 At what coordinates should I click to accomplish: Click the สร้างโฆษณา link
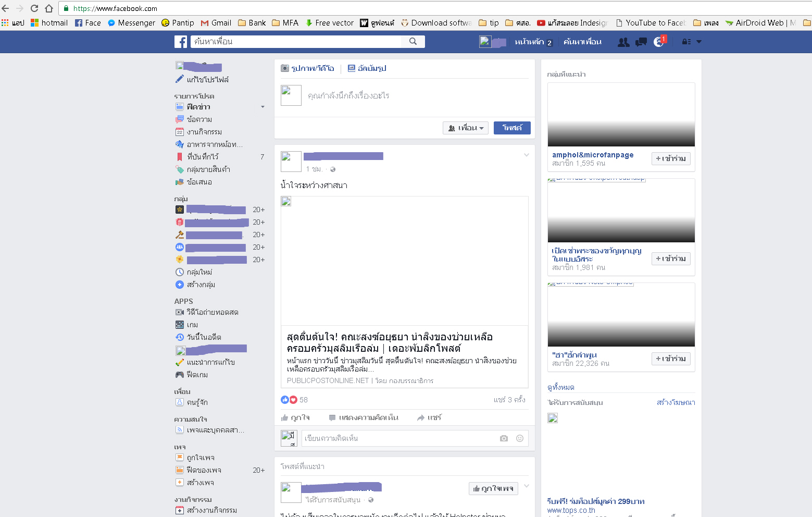pyautogui.click(x=676, y=402)
